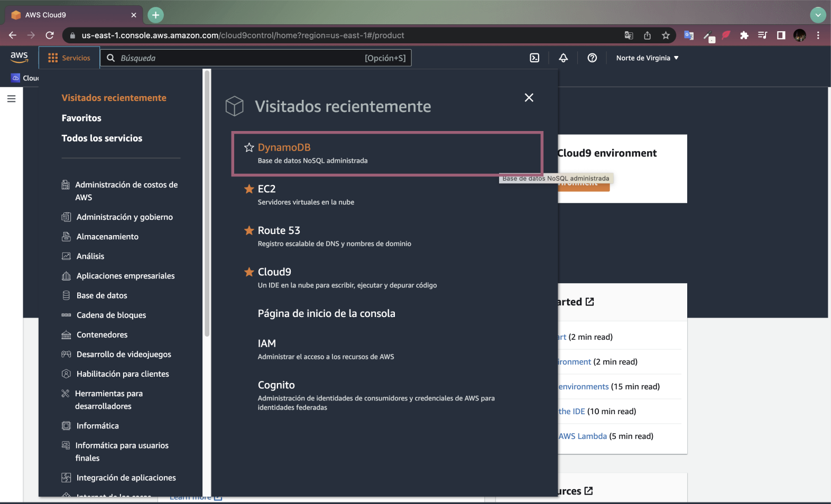Open Página de inicio de la consola
The width and height of the screenshot is (831, 504).
(x=326, y=313)
